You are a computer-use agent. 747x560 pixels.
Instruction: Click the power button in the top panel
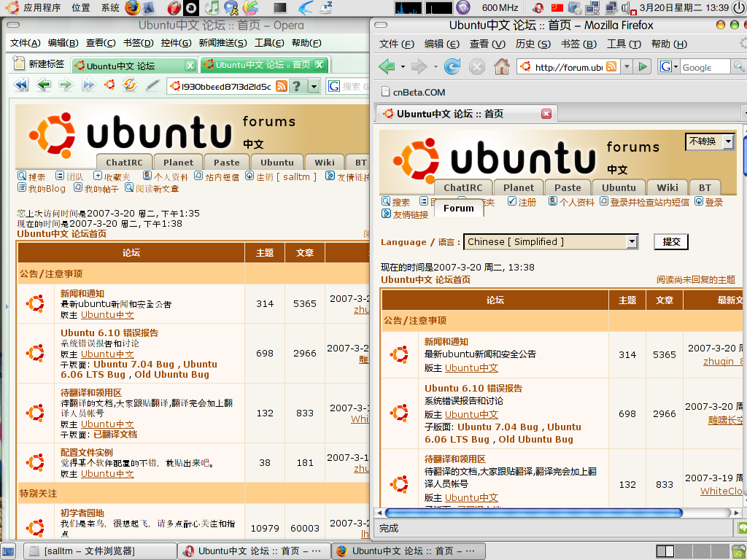coord(738,7)
